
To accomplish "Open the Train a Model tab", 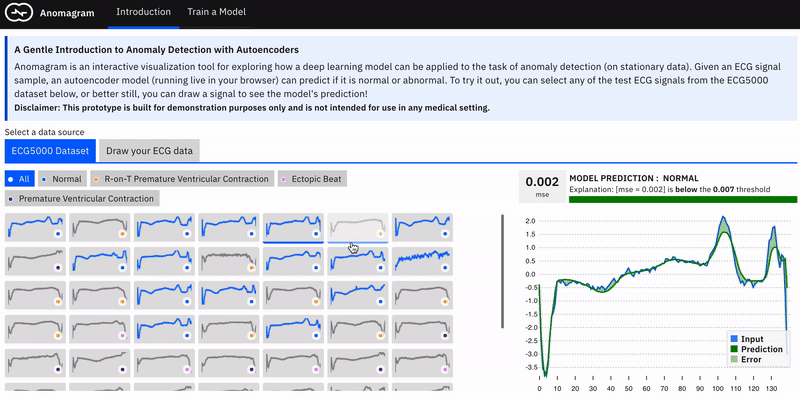I will tap(216, 12).
